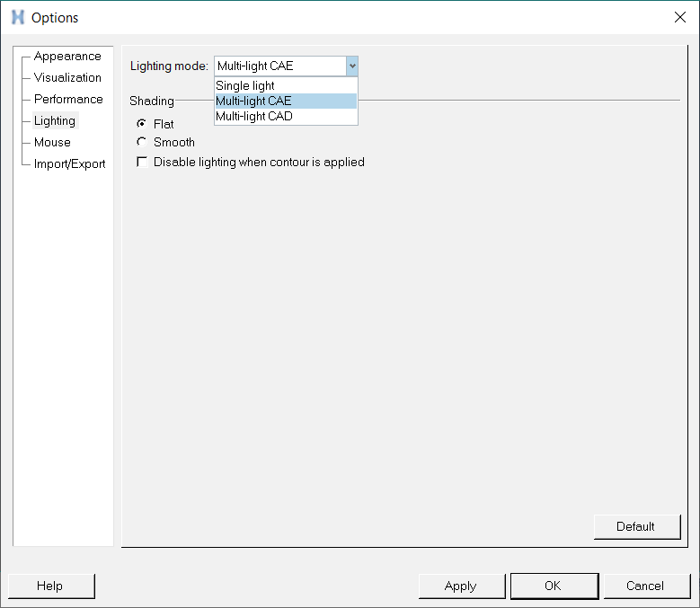The height and width of the screenshot is (608, 700).
Task: Choose Multi-light CAD from the dropdown list
Action: (x=286, y=116)
